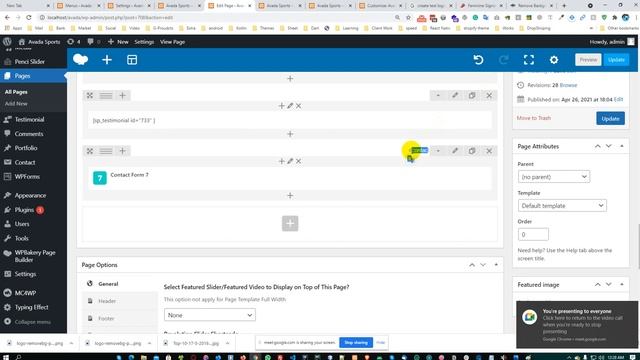Open Testimonial menu in sidebar

click(x=33, y=120)
